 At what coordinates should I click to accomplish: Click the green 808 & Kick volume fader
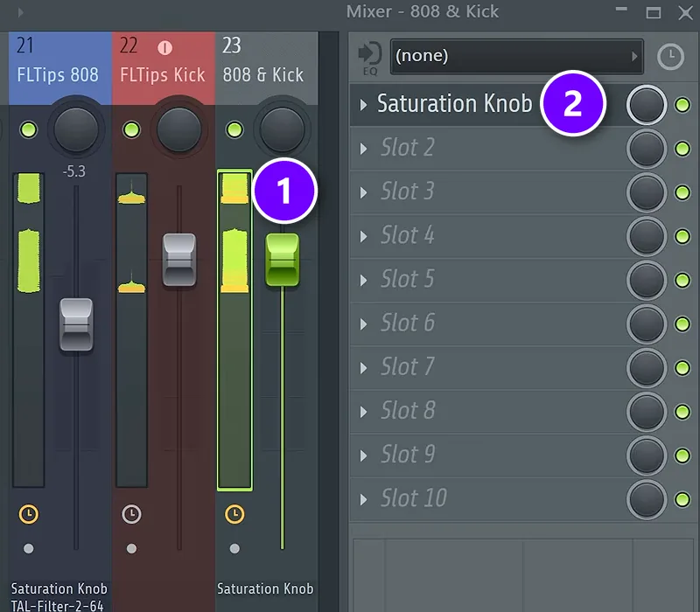point(282,260)
